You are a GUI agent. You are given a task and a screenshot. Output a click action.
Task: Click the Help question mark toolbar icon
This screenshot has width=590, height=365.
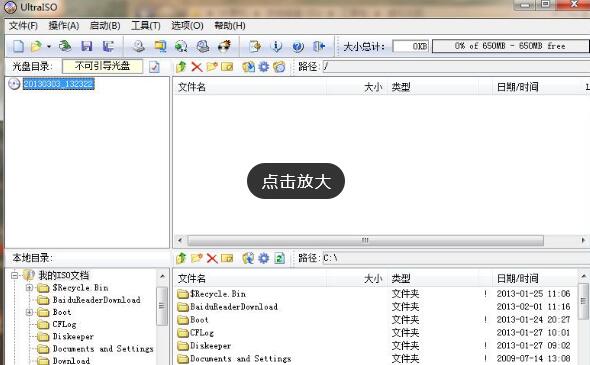(298, 46)
